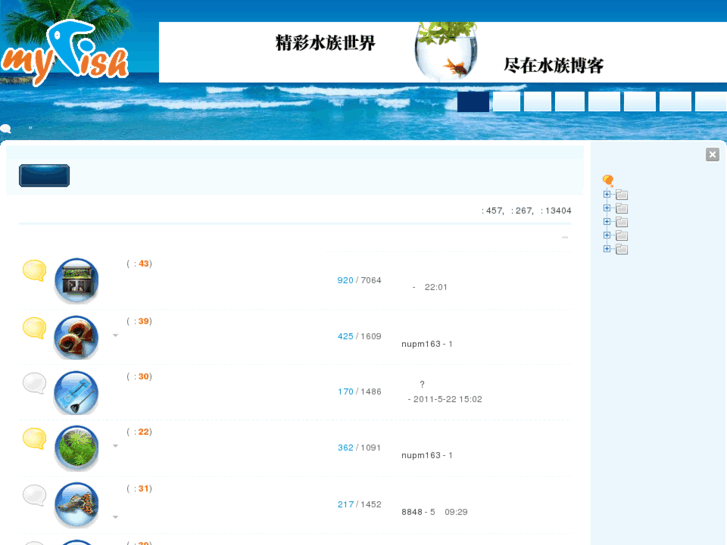Viewport: 727px width, 545px height.
Task: Open the net and tools forum avatar
Action: [x=77, y=392]
